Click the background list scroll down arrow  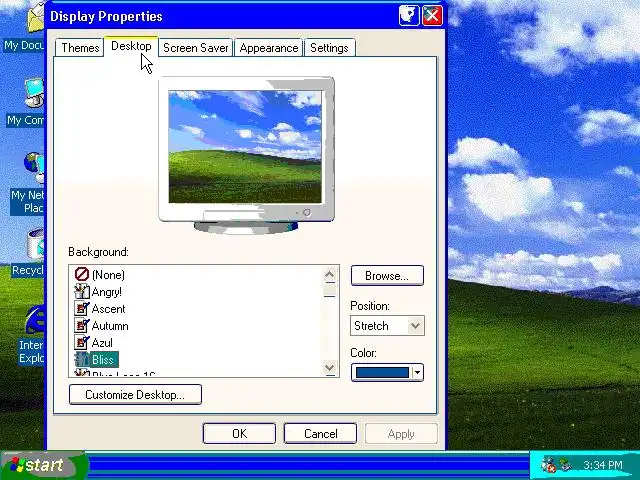coord(330,368)
